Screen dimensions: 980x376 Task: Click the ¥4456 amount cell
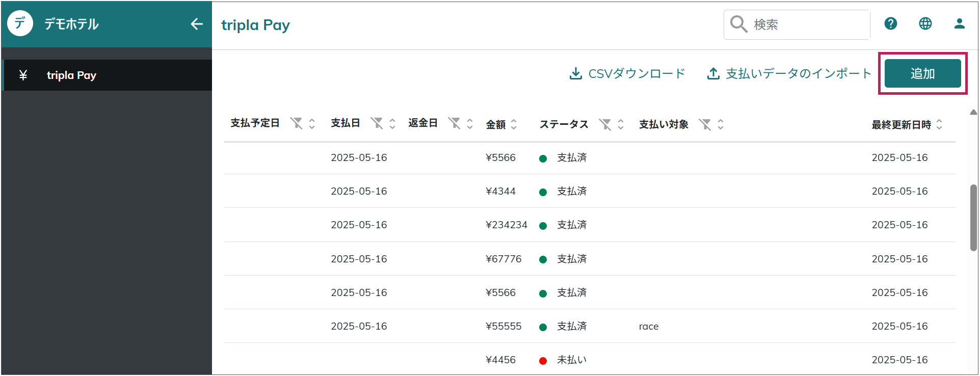click(x=500, y=360)
